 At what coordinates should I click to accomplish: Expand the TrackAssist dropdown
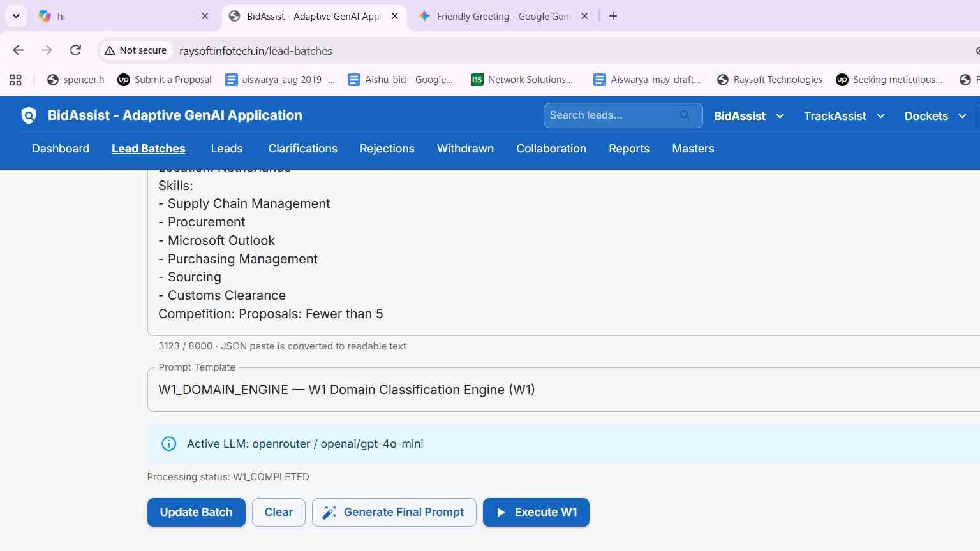coord(880,116)
